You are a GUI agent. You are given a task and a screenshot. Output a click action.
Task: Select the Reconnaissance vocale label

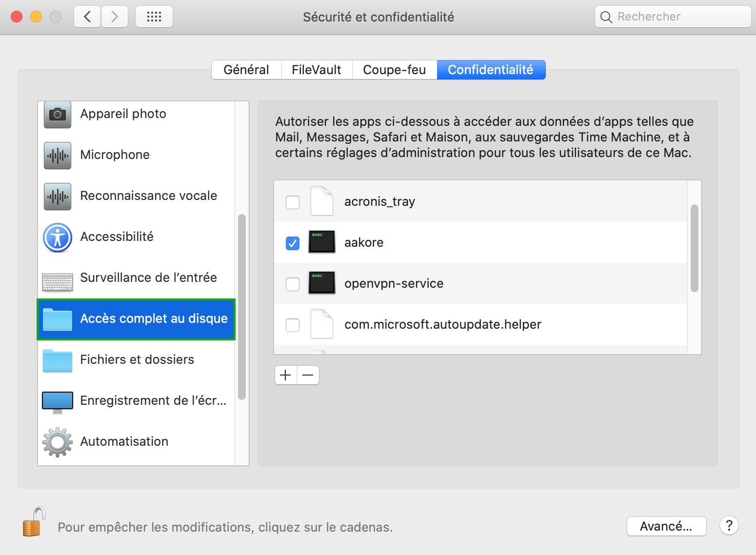[149, 196]
